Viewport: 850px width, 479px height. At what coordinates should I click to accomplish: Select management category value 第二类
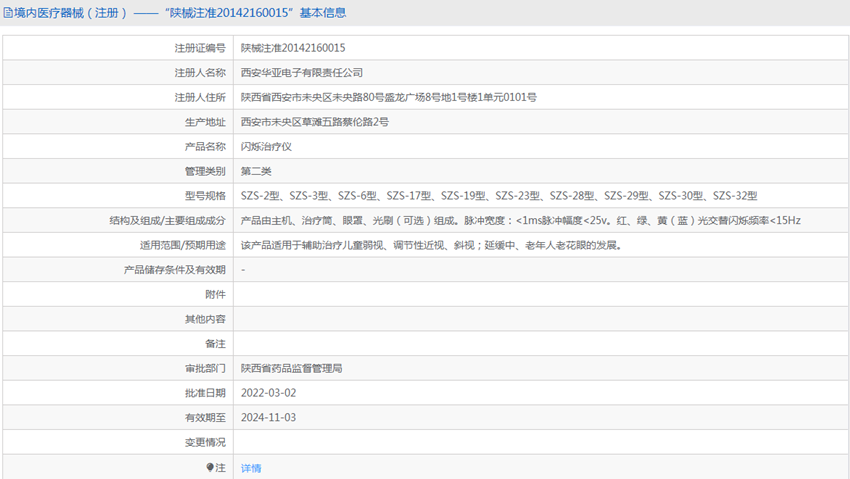coord(256,171)
